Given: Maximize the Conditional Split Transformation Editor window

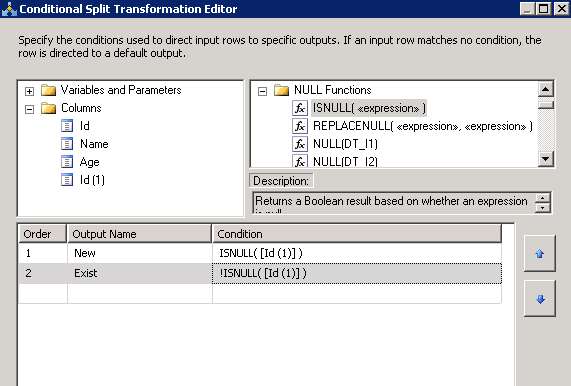Looking at the screenshot, I should 543,8.
